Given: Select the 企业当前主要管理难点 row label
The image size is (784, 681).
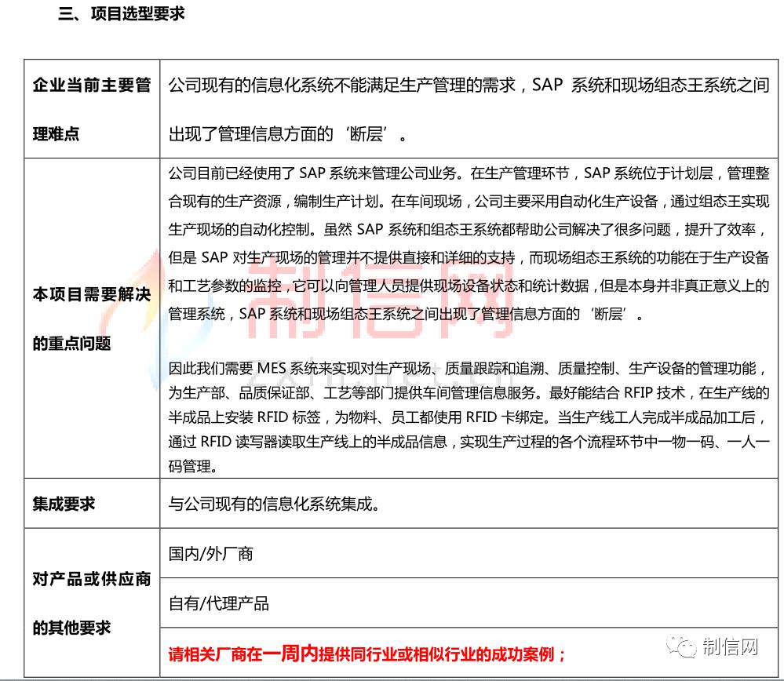Looking at the screenshot, I should click(91, 109).
